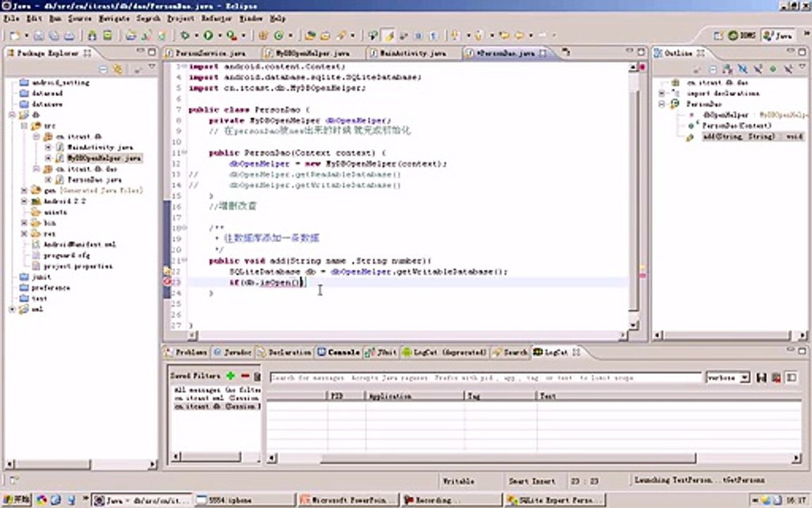Open the Refactor menu
The height and width of the screenshot is (508, 812).
tap(216, 18)
